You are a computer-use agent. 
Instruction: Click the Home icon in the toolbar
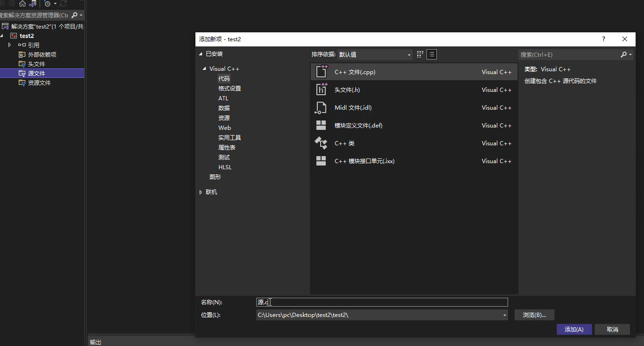pos(22,4)
